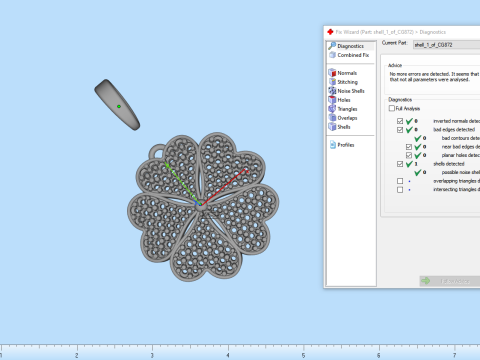Click the ruler mark labeled 4
This screenshot has height=360, width=480.
228,355
